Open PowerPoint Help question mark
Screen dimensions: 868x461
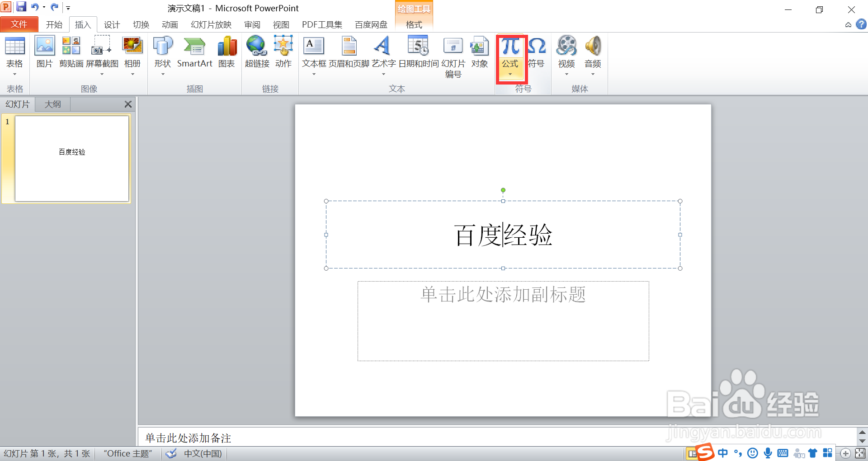coord(861,24)
